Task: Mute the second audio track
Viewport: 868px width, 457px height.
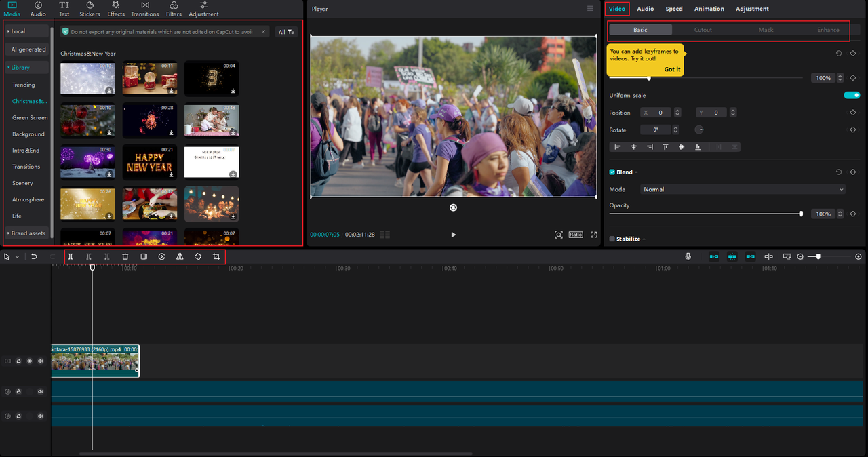Action: (40, 416)
